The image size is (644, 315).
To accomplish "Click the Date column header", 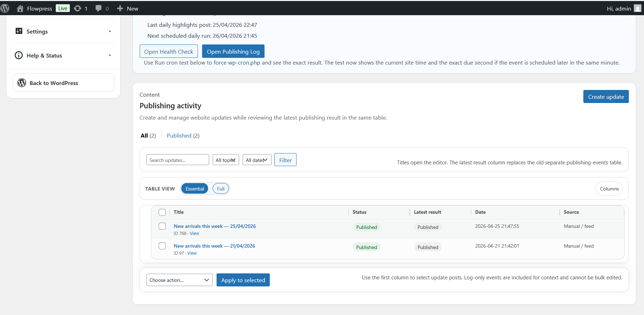I will click(x=480, y=212).
